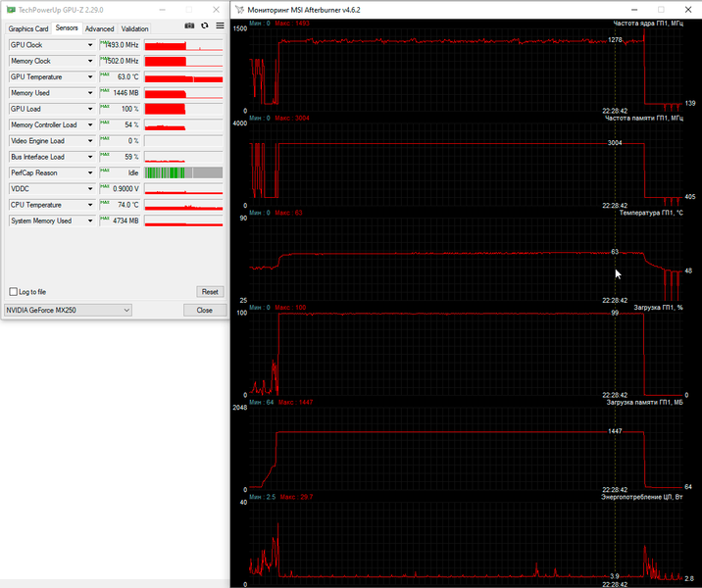The width and height of the screenshot is (702, 588).
Task: Click the GPU Temperature value 63.0 °C
Action: pos(120,77)
